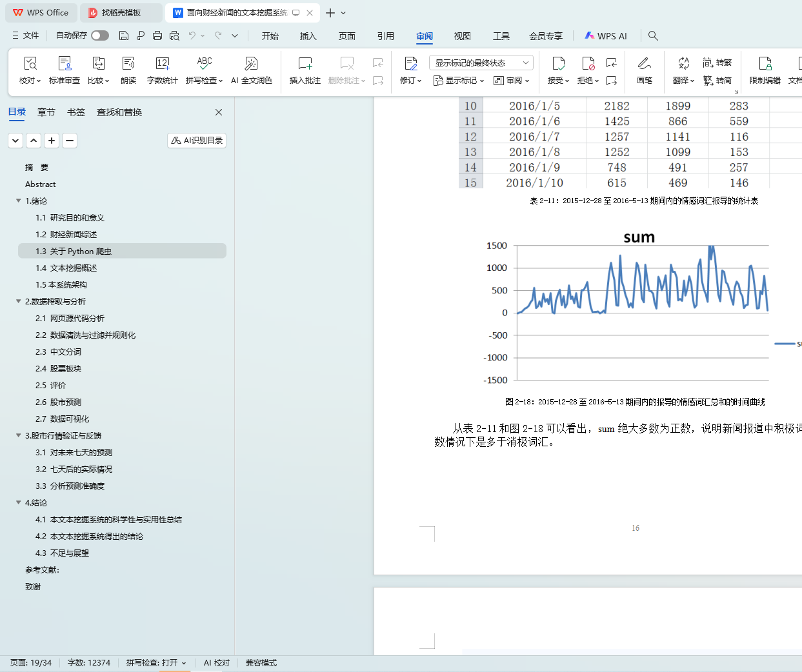Click the search magnifier icon in ribbon
The image size is (802, 672).
[x=653, y=35]
